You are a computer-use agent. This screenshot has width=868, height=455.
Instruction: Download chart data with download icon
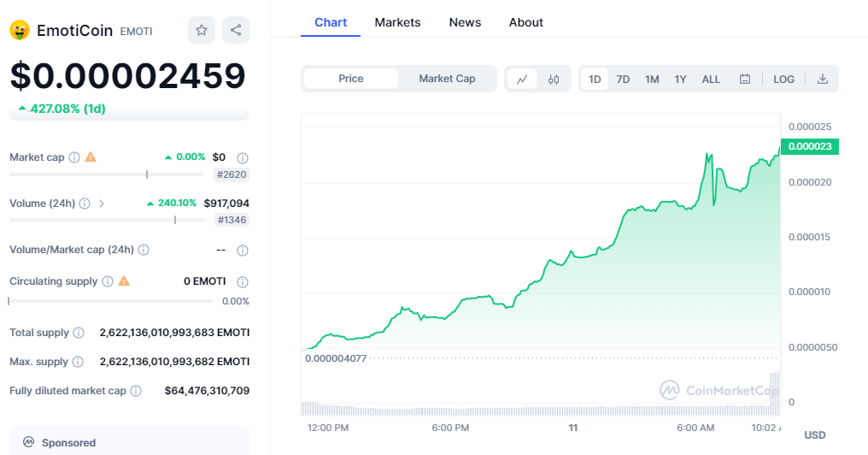pos(823,79)
